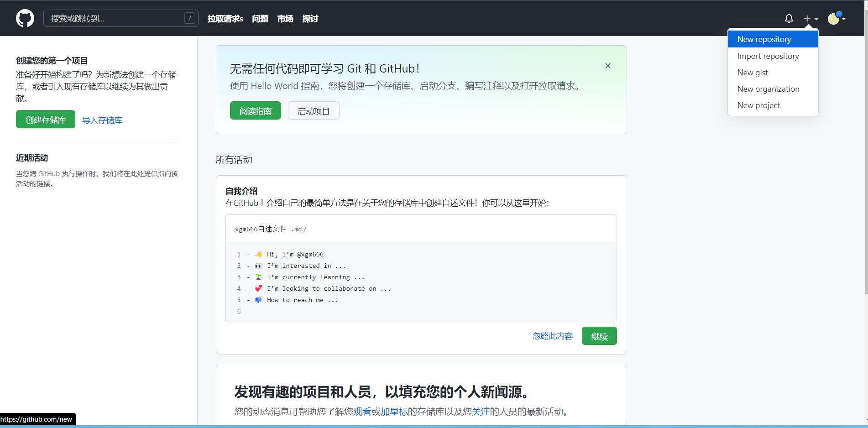This screenshot has width=868, height=428.
Task: Go to 拉取请求 in top navigation
Action: (x=225, y=19)
